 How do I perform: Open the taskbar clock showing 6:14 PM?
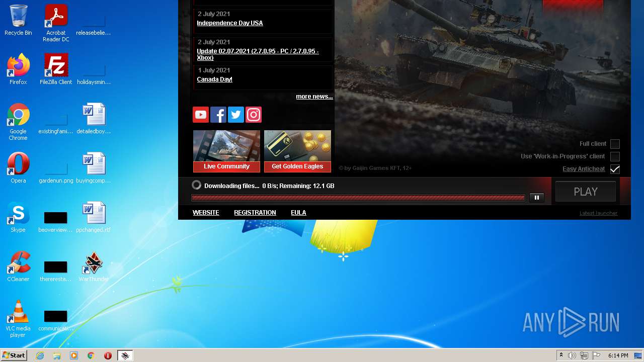coord(618,355)
